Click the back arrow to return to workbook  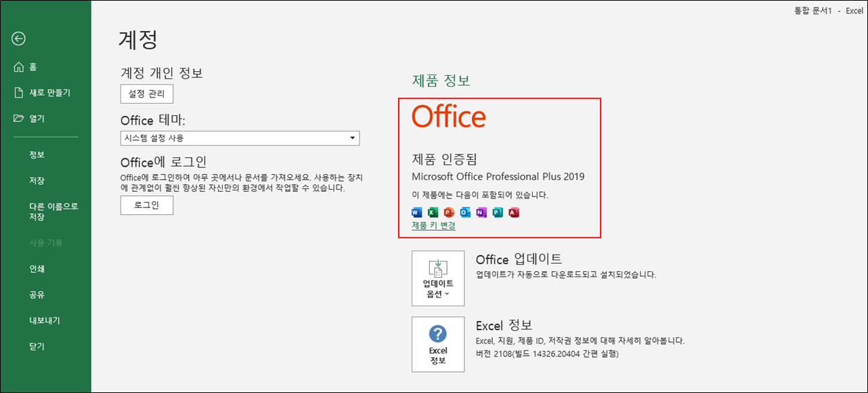point(18,39)
